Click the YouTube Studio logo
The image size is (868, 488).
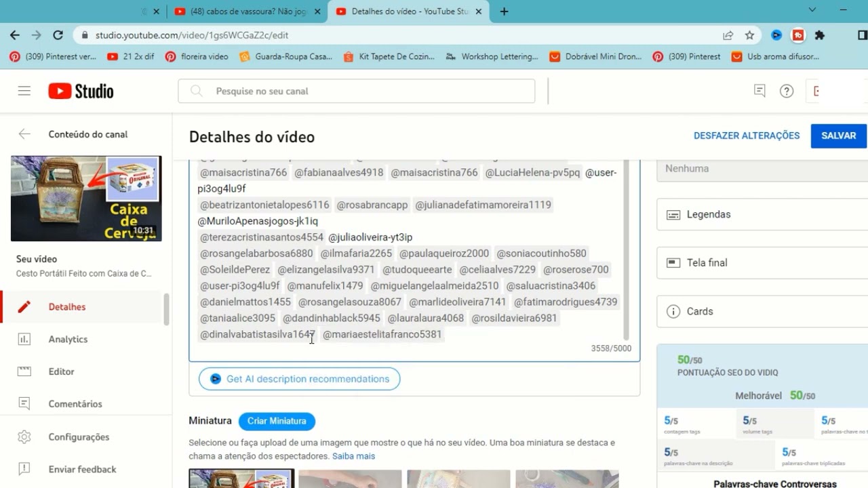[81, 91]
